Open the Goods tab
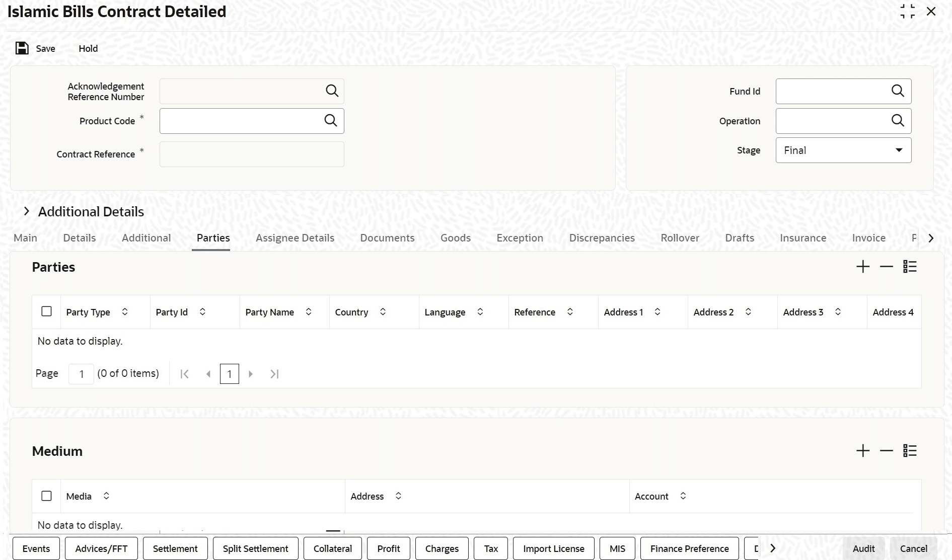952x560 pixels. coord(456,238)
